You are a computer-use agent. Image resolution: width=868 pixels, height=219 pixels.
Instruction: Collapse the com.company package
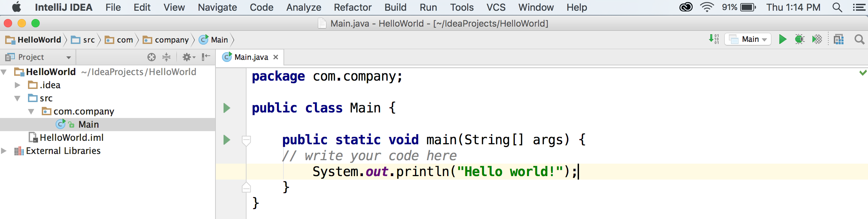[x=31, y=111]
